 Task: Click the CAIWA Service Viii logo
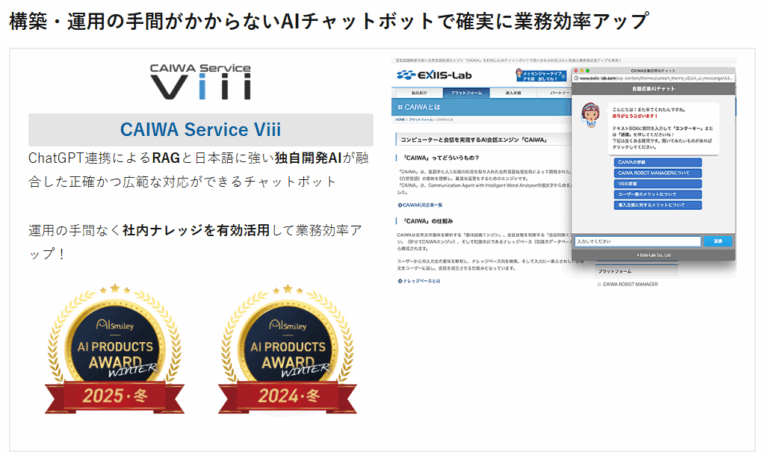[200, 82]
